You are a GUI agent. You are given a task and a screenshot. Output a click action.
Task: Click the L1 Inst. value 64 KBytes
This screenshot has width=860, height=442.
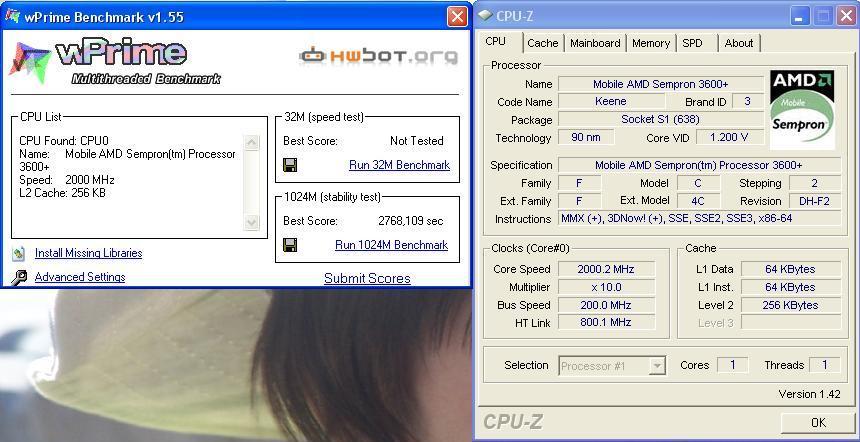(790, 287)
